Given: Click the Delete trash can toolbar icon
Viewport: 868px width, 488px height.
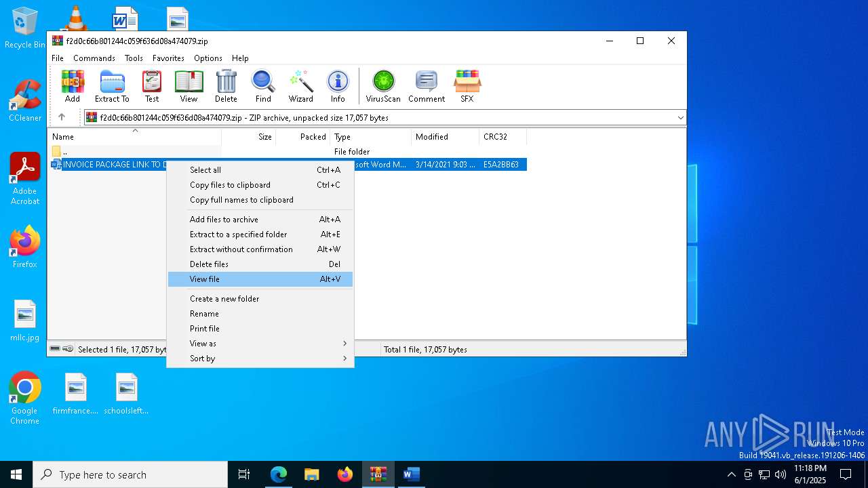Looking at the screenshot, I should point(226,86).
